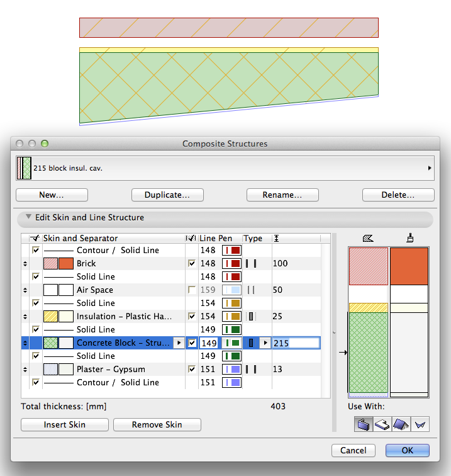Click the Plaster - Gypsum fill pattern icon
The width and height of the screenshot is (451, 476).
click(51, 370)
